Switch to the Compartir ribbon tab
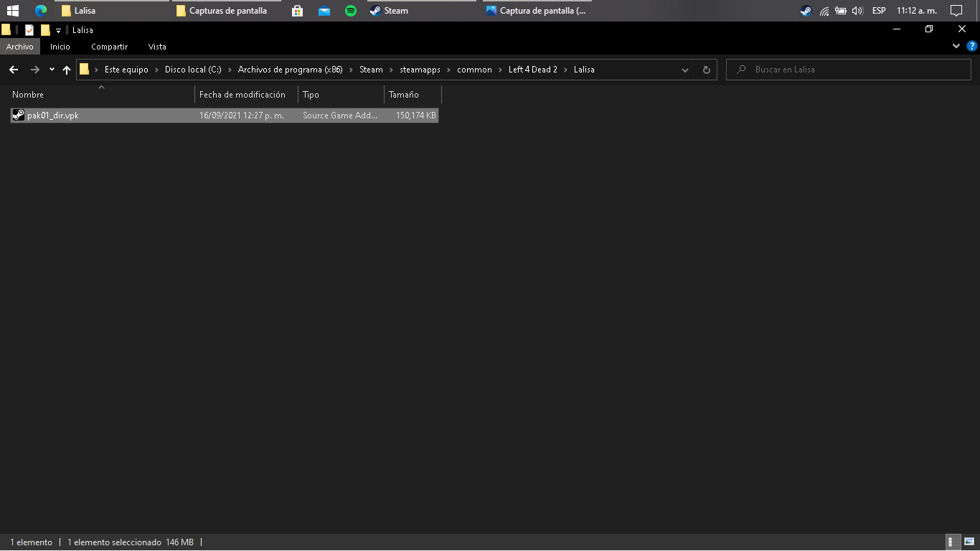This screenshot has width=980, height=551. tap(110, 47)
